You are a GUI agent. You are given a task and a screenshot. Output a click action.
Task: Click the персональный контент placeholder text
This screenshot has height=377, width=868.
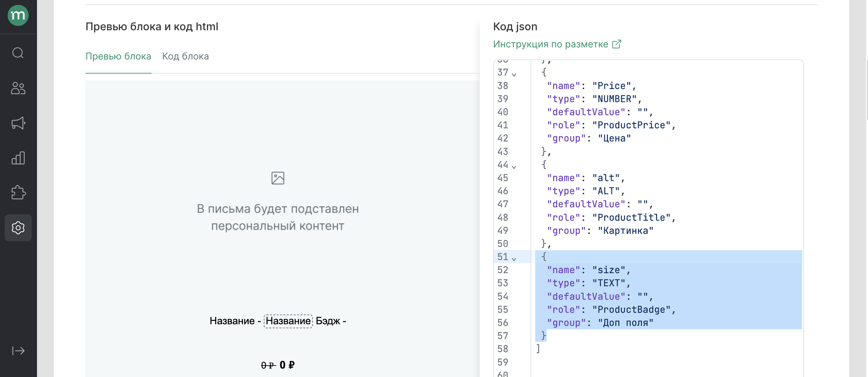tap(278, 226)
